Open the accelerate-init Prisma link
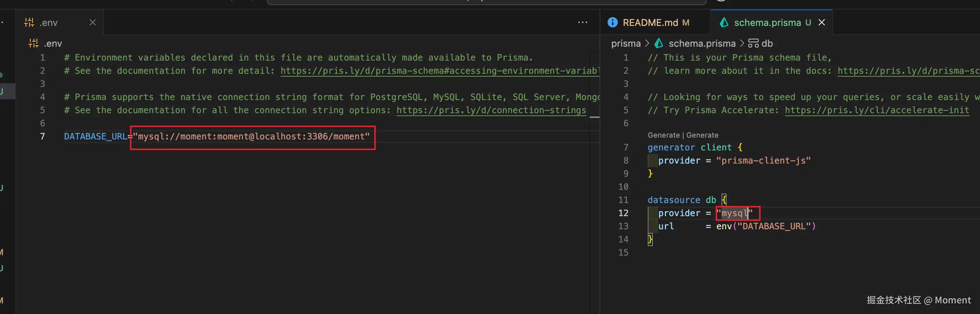This screenshot has width=980, height=314. click(877, 110)
